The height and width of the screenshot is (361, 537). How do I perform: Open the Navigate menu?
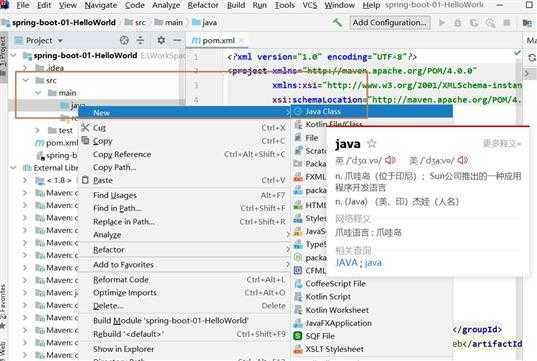point(101,5)
